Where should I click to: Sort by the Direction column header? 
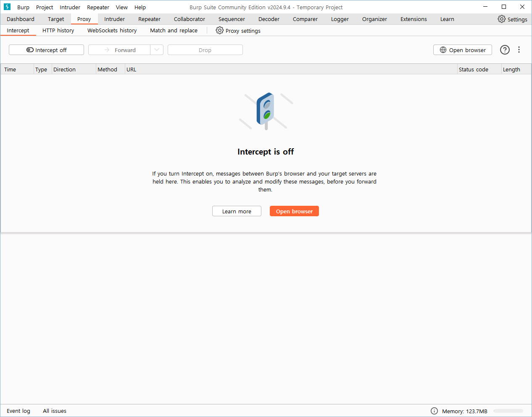(74, 69)
